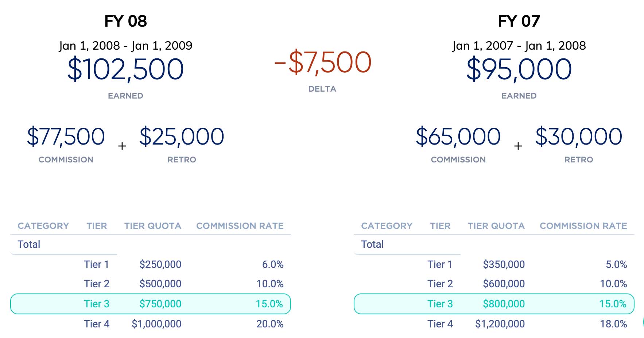This screenshot has height=338, width=644.
Task: Click the $30,000 retro figure
Action: point(579,137)
